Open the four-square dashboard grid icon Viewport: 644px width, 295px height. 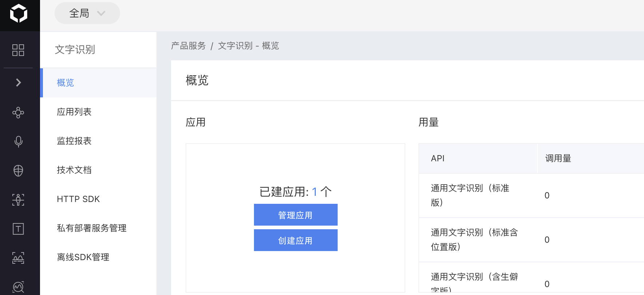[18, 50]
